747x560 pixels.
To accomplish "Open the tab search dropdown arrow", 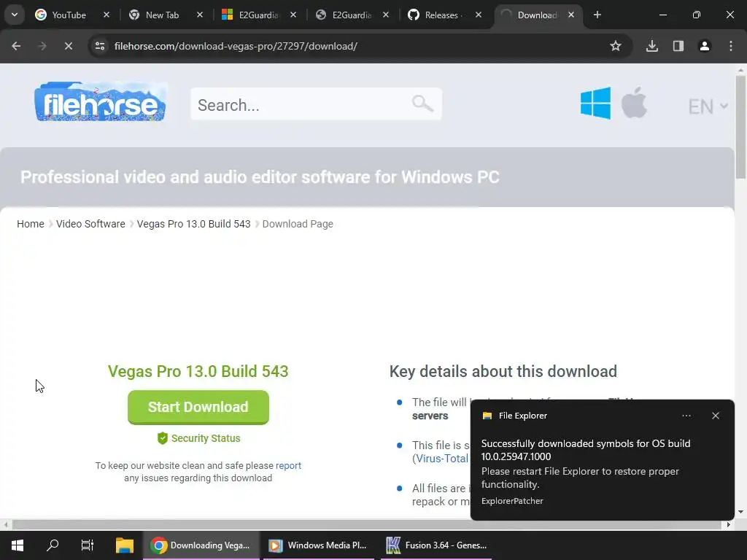I will pos(15,15).
